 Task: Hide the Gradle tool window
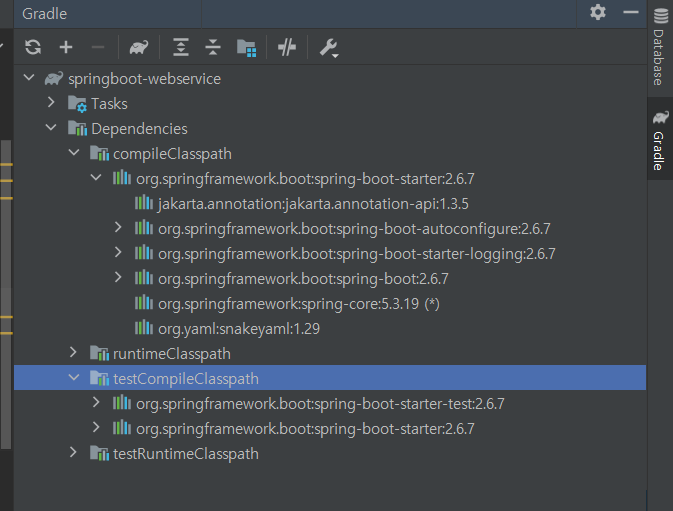point(631,12)
